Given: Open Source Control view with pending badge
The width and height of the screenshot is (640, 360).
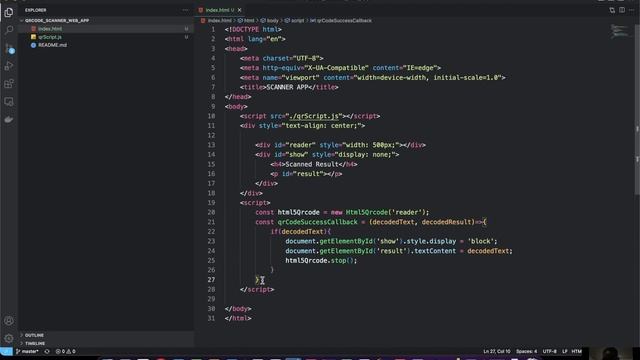Looking at the screenshot, I should click(x=9, y=49).
